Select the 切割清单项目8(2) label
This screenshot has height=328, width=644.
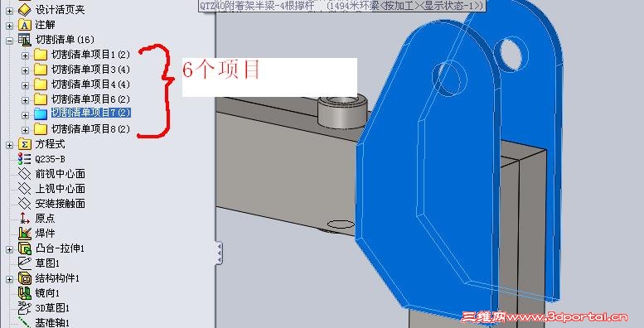(91, 129)
